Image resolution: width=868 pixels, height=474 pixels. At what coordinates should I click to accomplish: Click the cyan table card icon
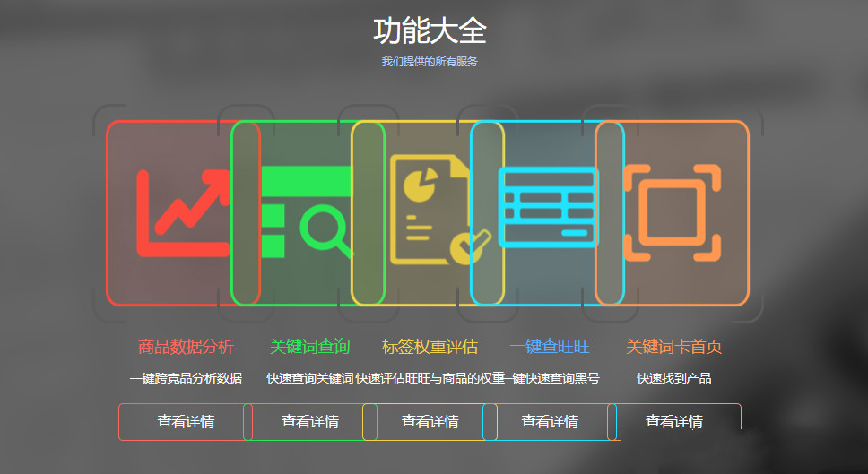point(549,207)
